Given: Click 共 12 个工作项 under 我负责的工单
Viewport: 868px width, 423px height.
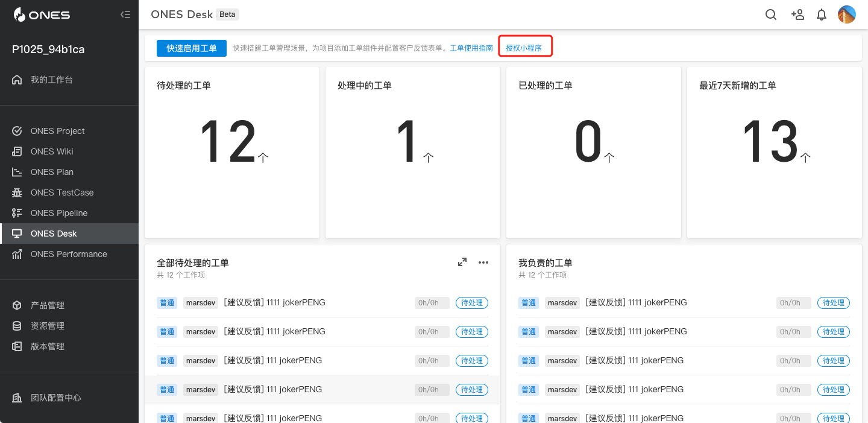Looking at the screenshot, I should pos(542,275).
